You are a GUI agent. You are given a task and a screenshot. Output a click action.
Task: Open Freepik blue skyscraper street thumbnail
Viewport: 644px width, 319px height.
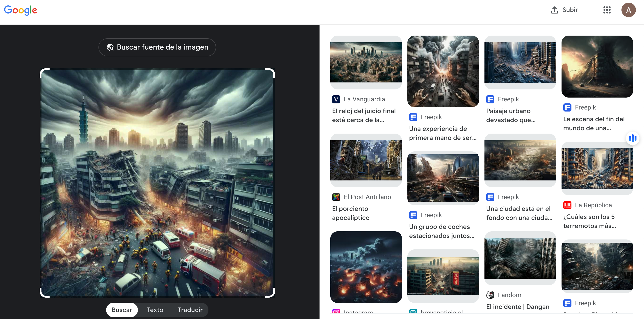tap(520, 62)
